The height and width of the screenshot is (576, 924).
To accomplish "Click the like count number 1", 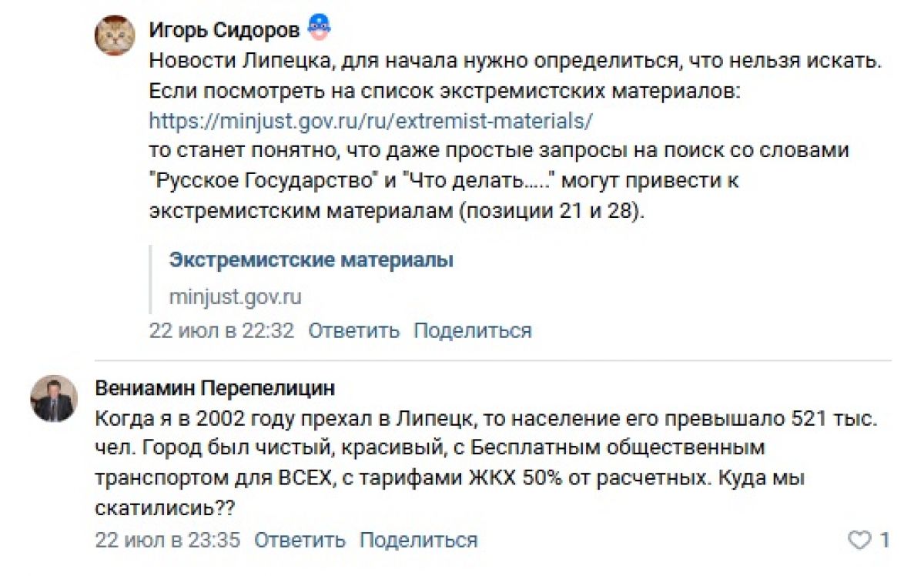I will (885, 540).
